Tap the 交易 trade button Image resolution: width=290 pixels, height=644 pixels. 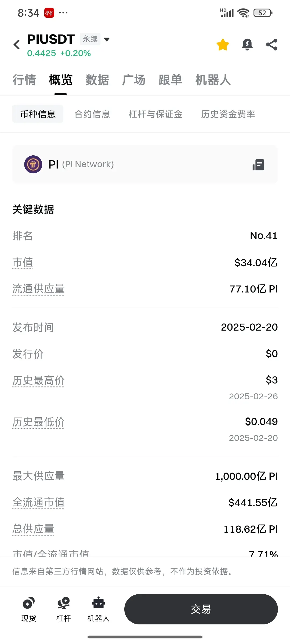click(x=201, y=609)
